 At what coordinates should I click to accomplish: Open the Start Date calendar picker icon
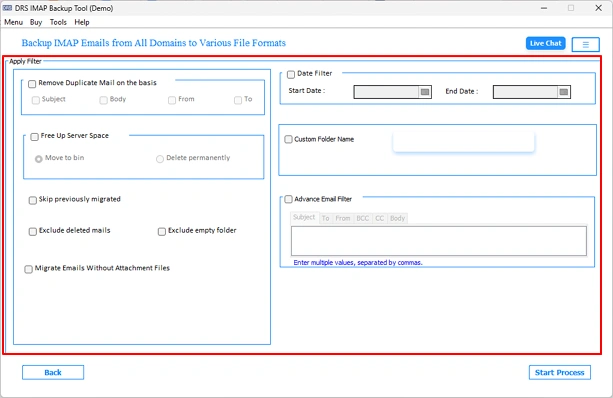click(425, 92)
